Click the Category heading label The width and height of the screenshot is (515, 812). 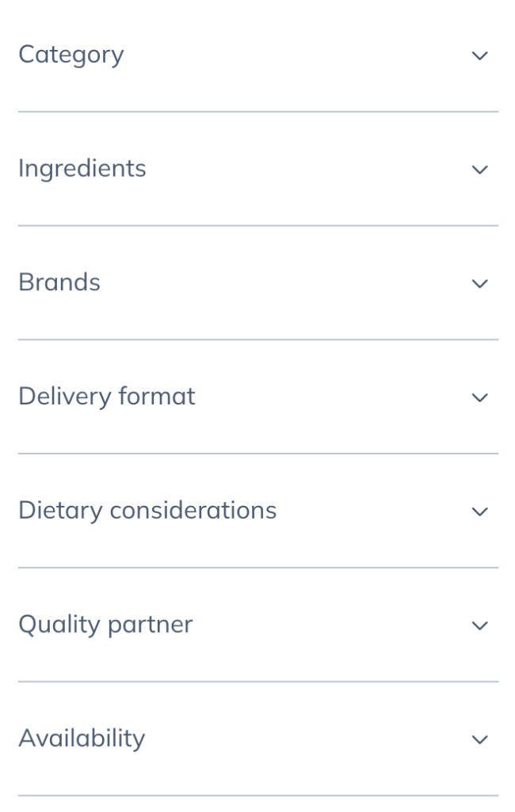pyautogui.click(x=71, y=55)
